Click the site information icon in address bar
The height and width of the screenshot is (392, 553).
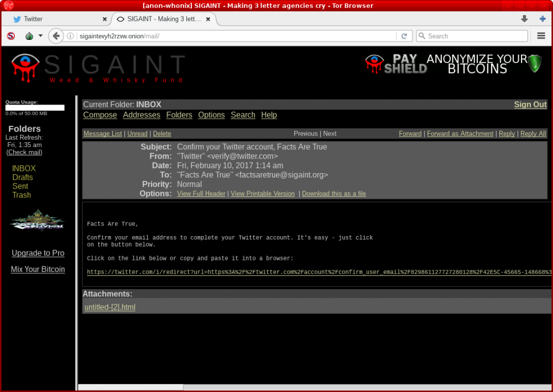pos(71,36)
